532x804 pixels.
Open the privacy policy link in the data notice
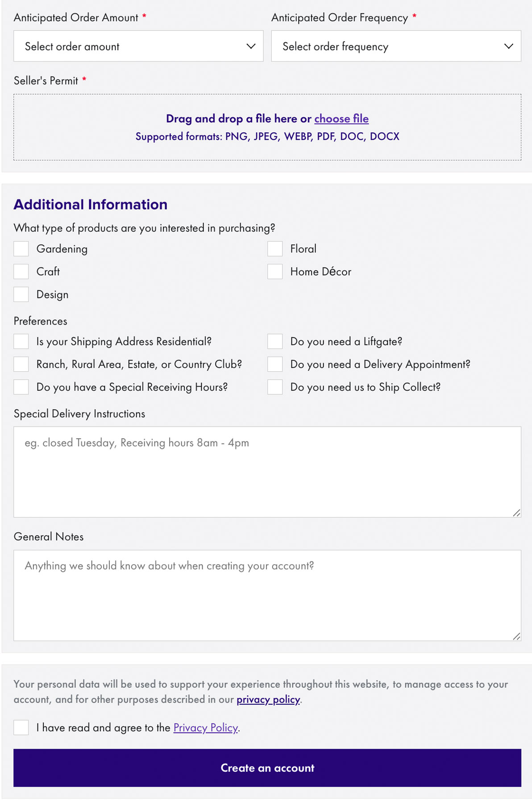point(268,699)
